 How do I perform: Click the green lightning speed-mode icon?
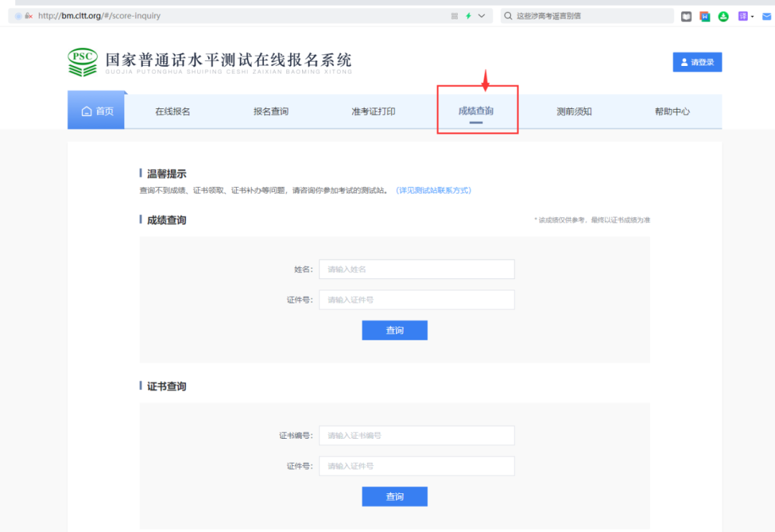click(469, 15)
